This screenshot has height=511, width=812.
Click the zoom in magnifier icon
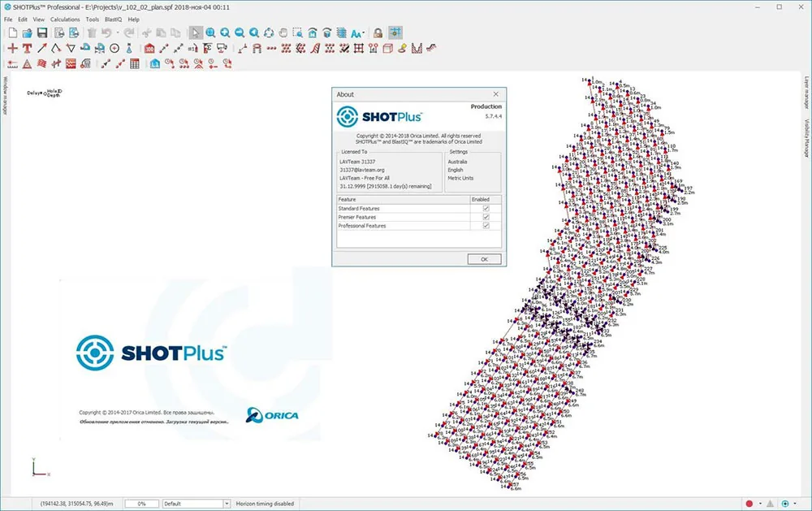[x=225, y=33]
